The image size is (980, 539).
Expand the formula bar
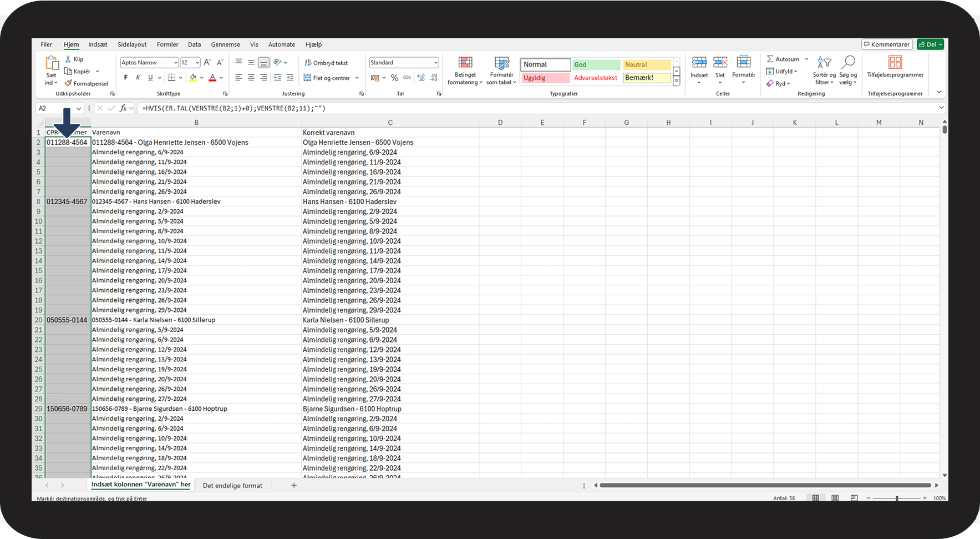(941, 108)
